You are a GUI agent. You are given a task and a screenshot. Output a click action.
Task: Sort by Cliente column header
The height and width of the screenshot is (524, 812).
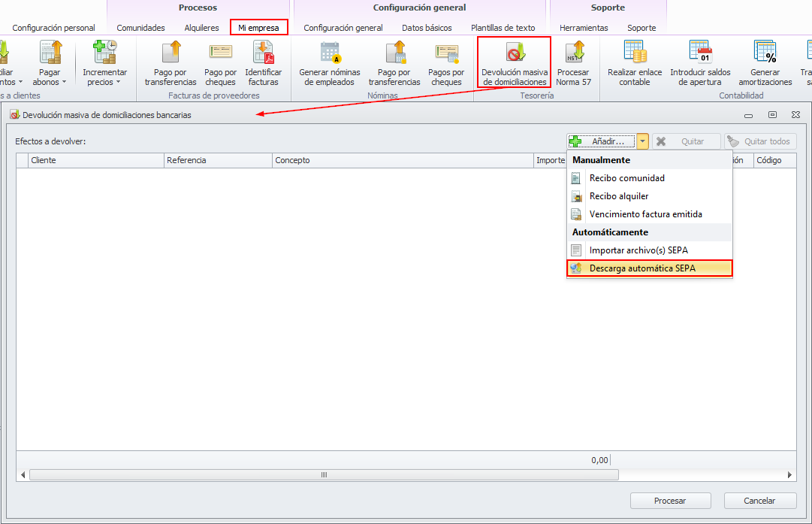point(96,161)
